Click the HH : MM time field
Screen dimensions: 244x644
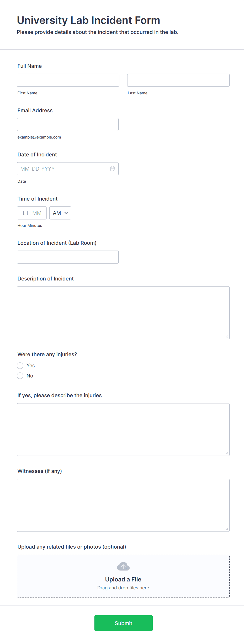32,213
